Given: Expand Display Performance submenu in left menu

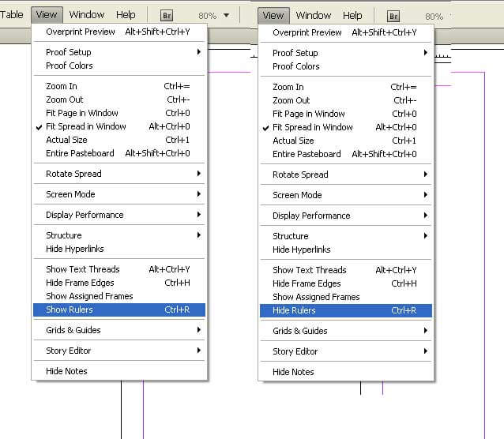Looking at the screenshot, I should pyautogui.click(x=119, y=215).
